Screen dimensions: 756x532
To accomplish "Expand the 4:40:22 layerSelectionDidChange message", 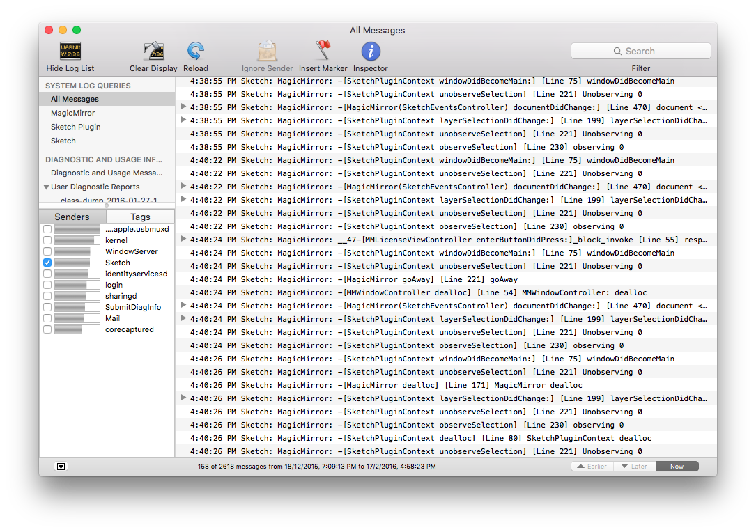I will coord(183,199).
